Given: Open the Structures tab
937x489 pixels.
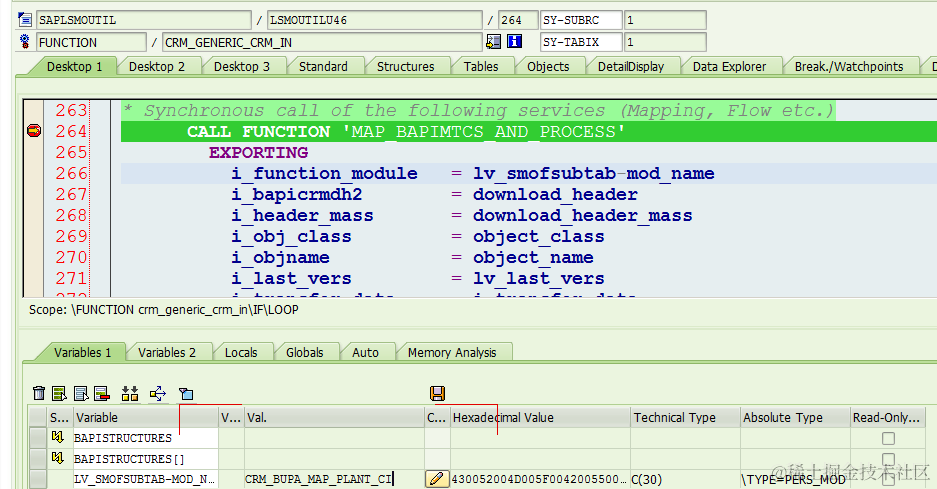Looking at the screenshot, I should coord(405,66).
